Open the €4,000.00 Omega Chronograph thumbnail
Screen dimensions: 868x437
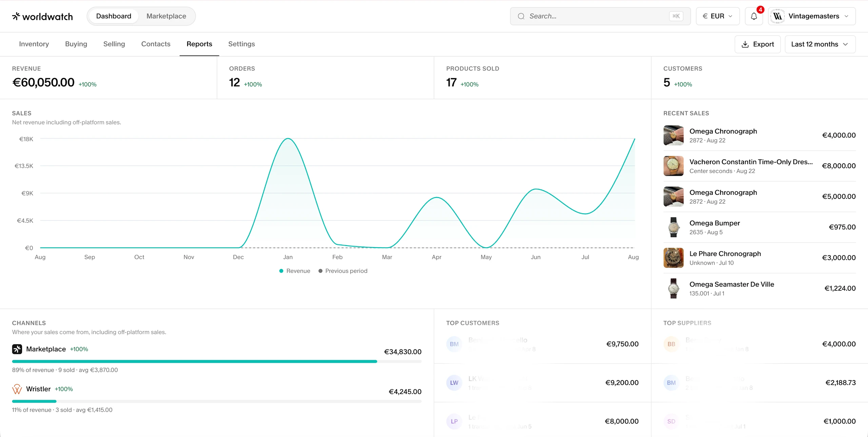tap(673, 135)
